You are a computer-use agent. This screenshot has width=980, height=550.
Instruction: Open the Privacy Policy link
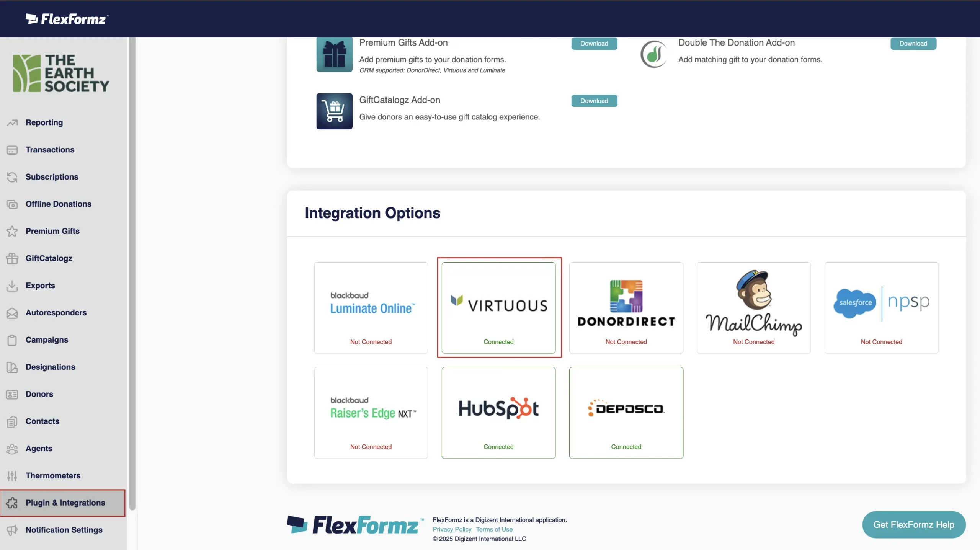pos(452,529)
